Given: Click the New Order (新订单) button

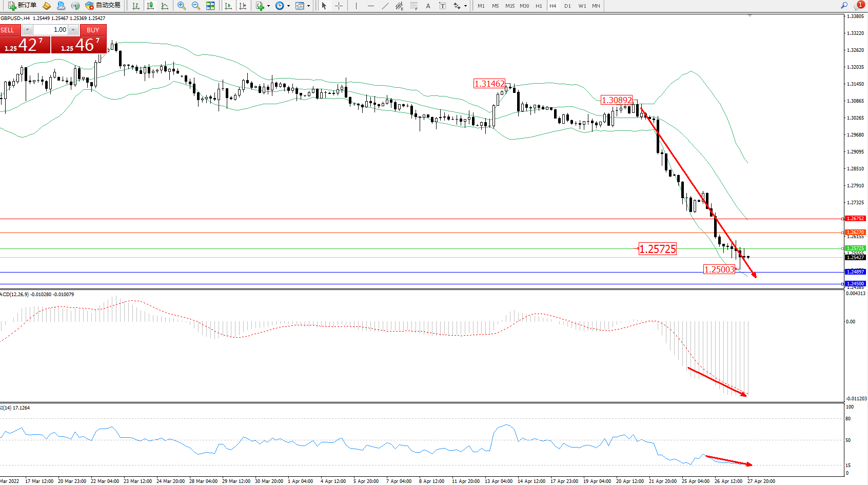Looking at the screenshot, I should click(x=22, y=6).
